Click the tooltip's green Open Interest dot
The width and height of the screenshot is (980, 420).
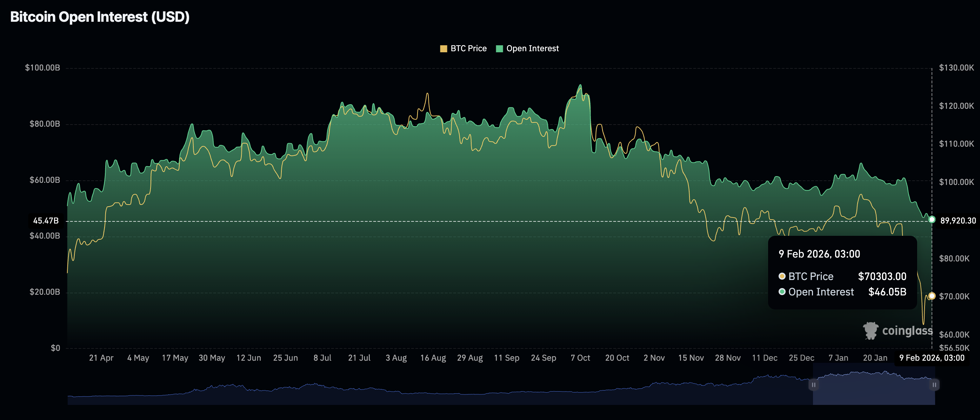click(x=782, y=292)
